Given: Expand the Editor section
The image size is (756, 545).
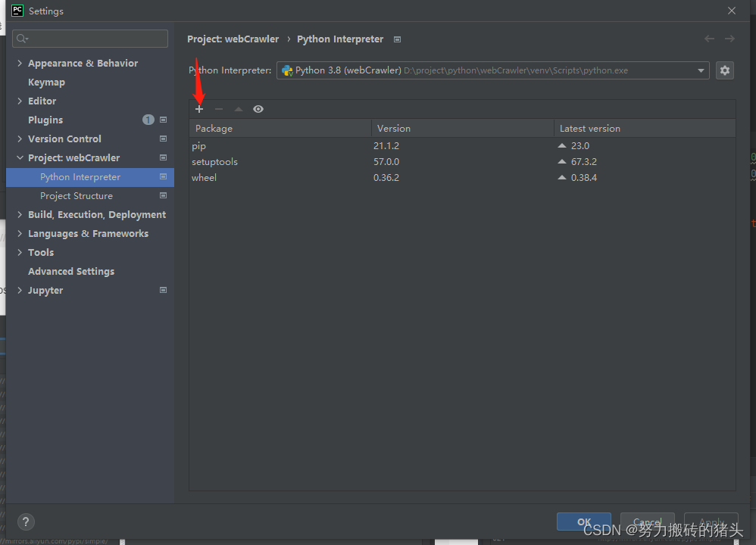Looking at the screenshot, I should click(20, 101).
